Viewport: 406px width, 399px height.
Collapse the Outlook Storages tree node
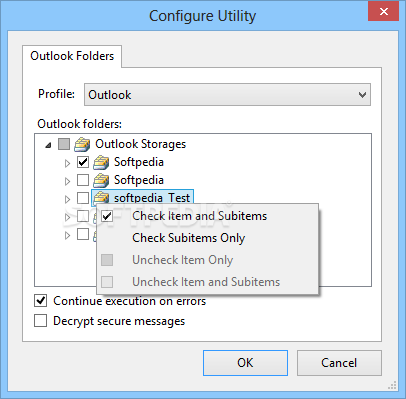(49, 145)
